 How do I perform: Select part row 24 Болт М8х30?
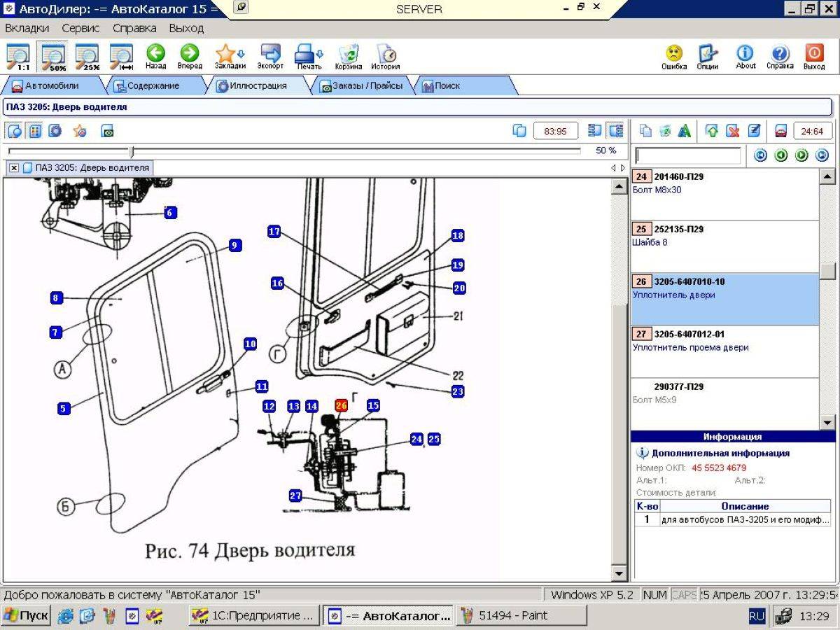tap(724, 194)
